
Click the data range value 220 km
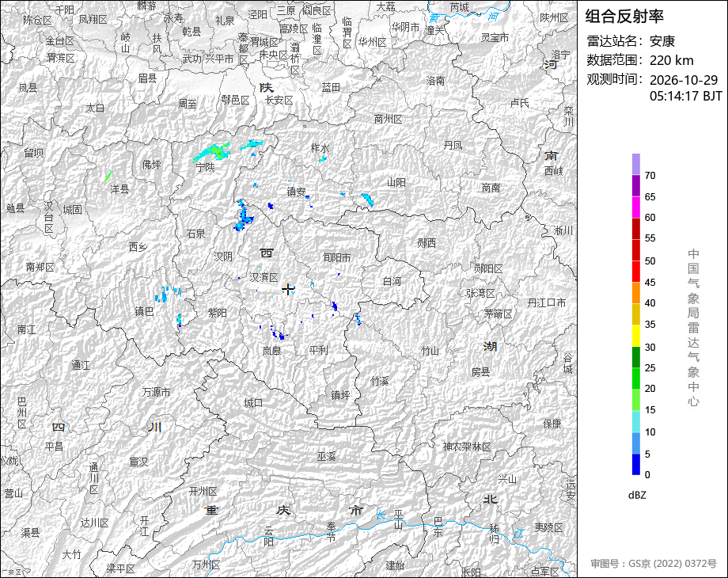[x=671, y=60]
